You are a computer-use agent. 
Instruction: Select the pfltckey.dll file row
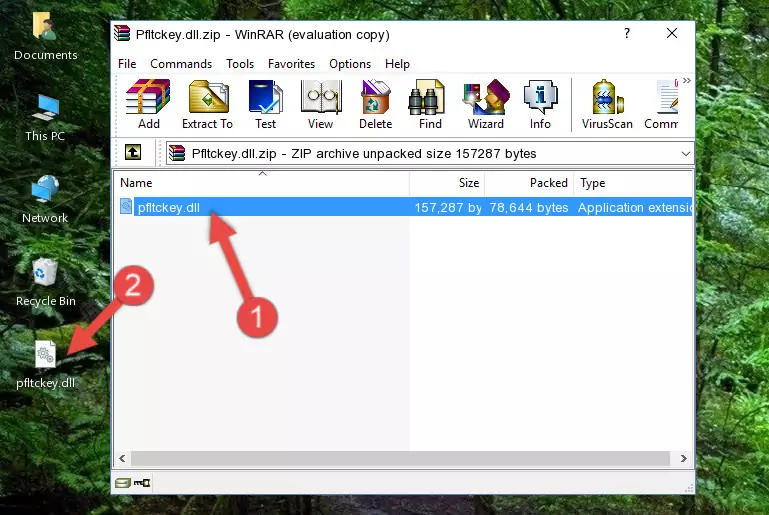click(404, 207)
